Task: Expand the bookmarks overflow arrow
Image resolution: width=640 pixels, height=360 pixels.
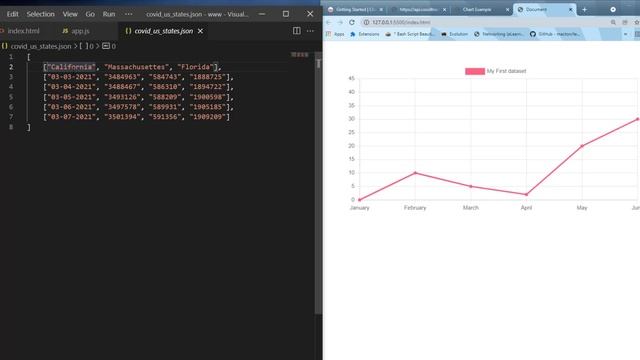Action: (x=625, y=34)
